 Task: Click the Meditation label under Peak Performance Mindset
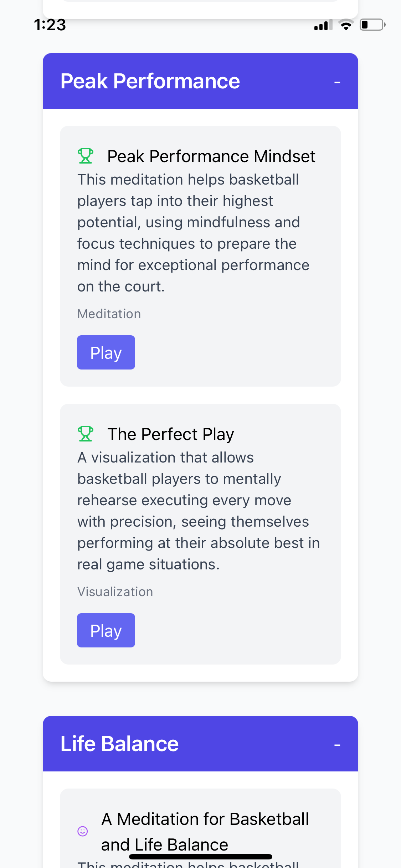109,314
